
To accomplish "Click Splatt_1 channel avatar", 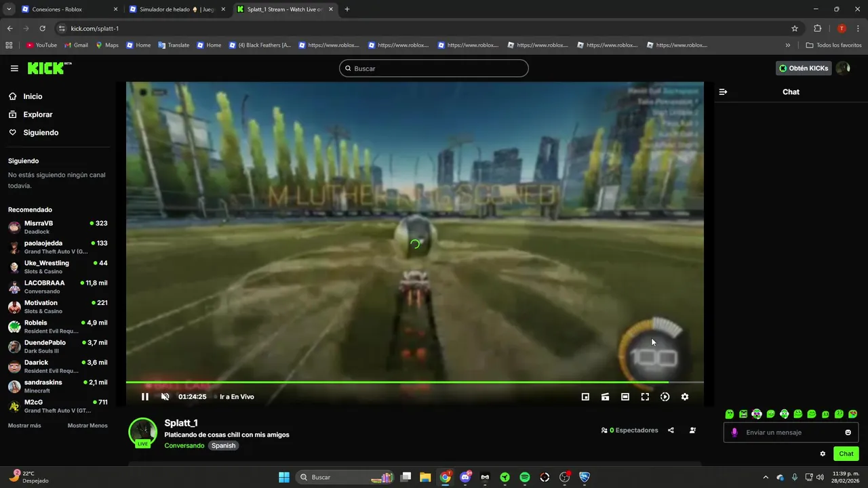I will pos(143,432).
